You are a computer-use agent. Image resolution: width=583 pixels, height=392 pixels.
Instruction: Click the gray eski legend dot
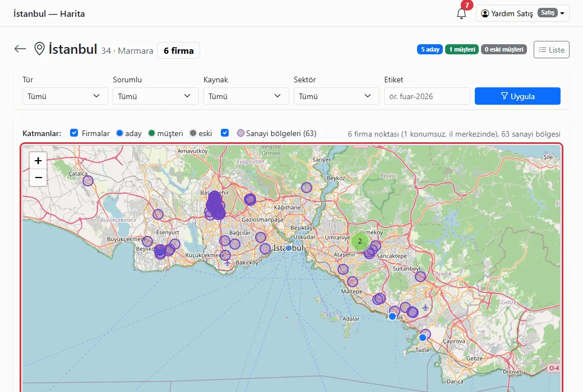click(193, 133)
